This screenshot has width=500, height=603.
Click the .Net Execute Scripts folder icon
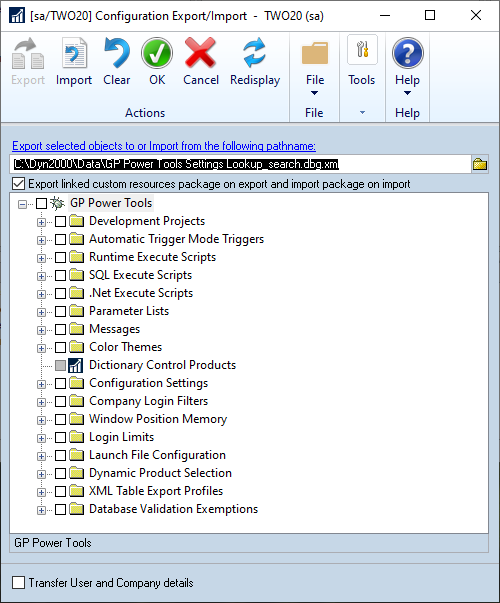[77, 293]
